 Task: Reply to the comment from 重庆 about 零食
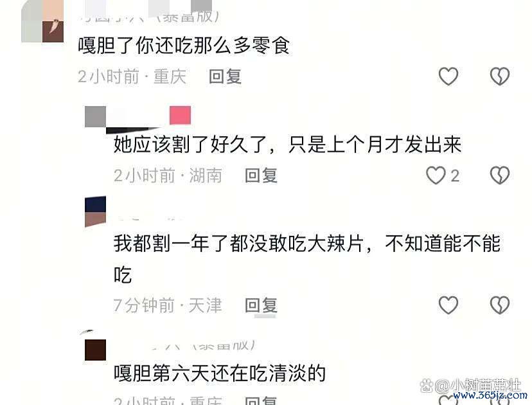click(x=226, y=76)
